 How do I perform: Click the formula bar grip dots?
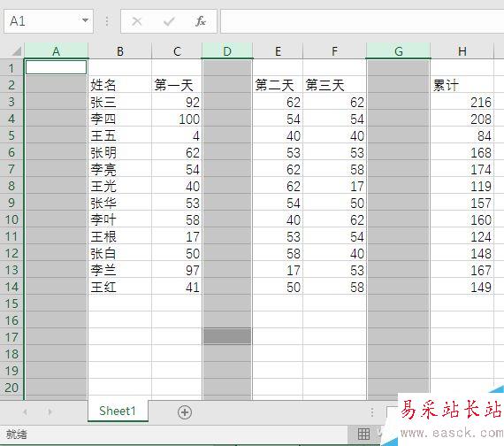click(x=107, y=21)
